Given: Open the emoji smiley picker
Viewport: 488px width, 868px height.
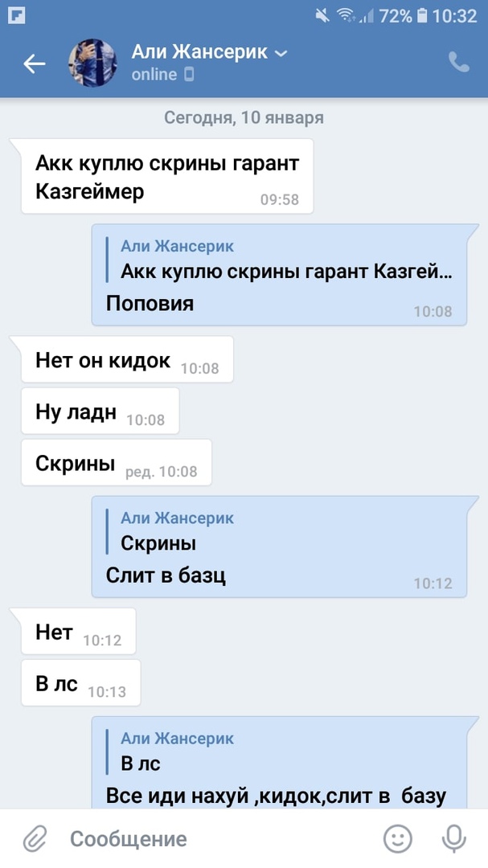Looking at the screenshot, I should [398, 838].
